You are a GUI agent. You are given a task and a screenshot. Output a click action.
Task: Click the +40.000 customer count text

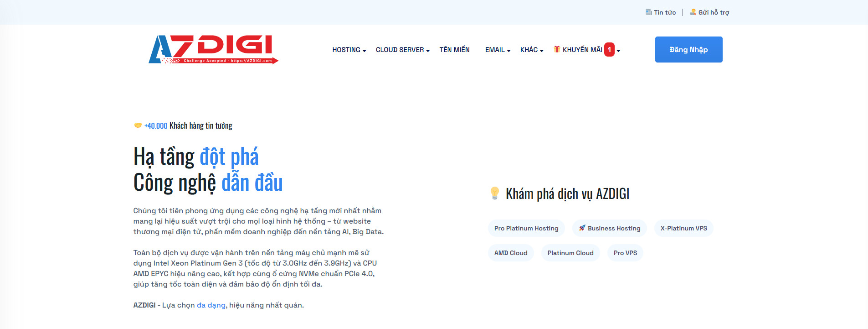(x=156, y=125)
